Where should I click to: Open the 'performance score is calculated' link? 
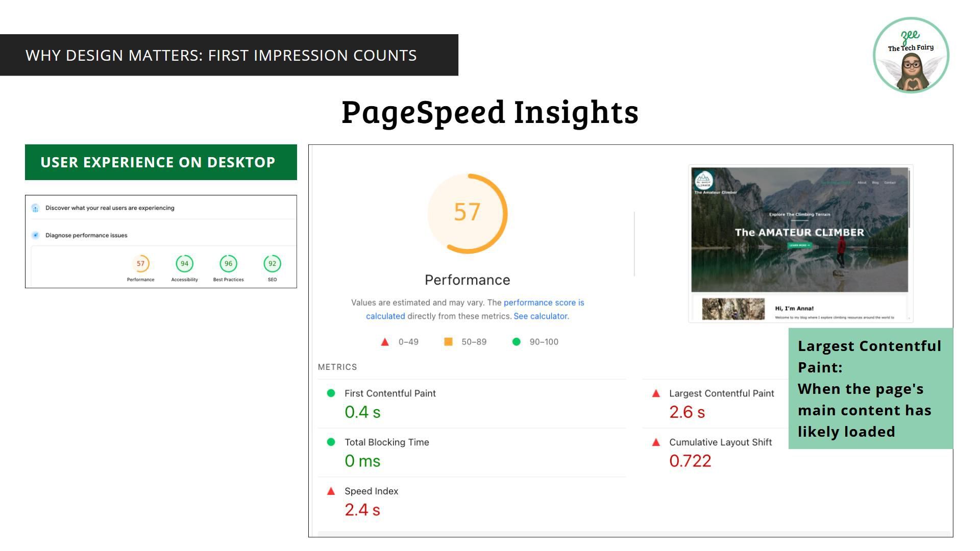[544, 303]
